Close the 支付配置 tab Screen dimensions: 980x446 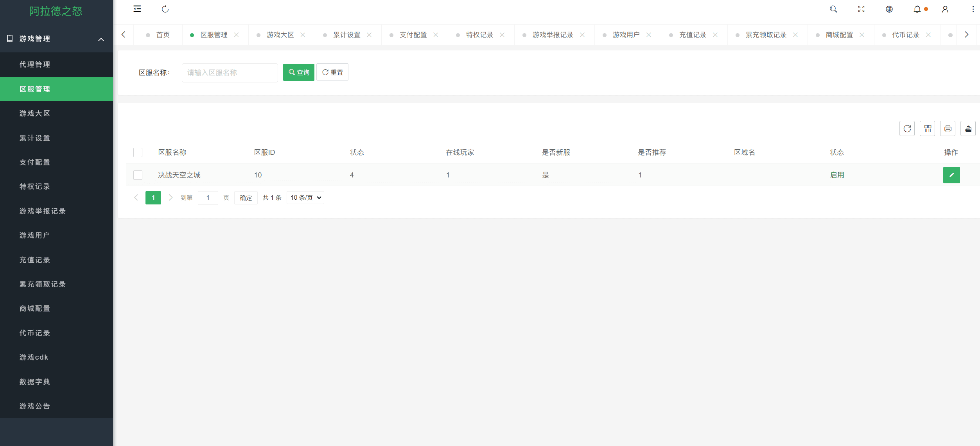(436, 35)
